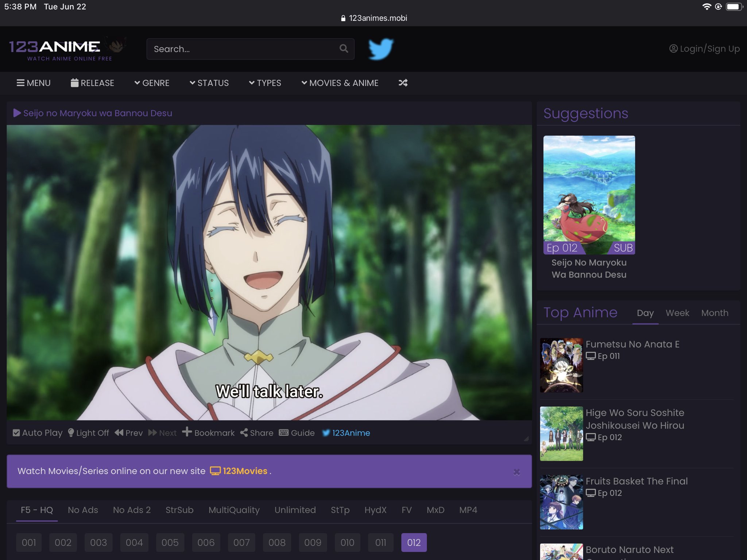Select the StTp server tab

pos(340,510)
